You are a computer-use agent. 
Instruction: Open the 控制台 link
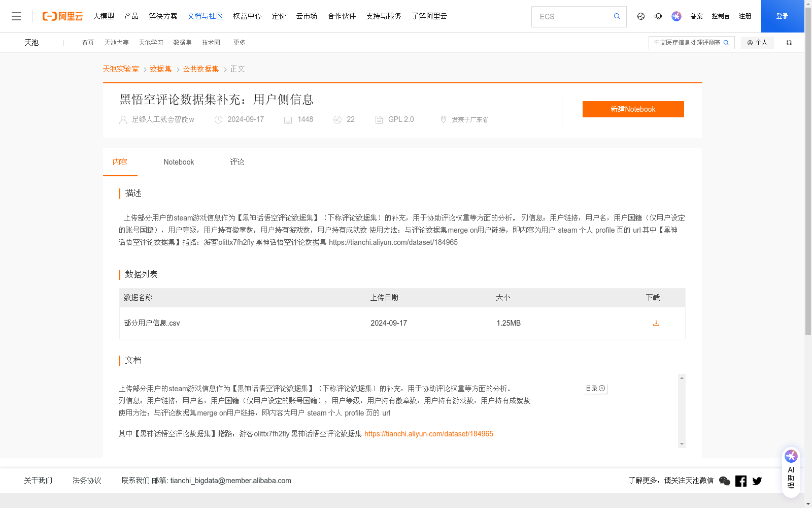[721, 16]
